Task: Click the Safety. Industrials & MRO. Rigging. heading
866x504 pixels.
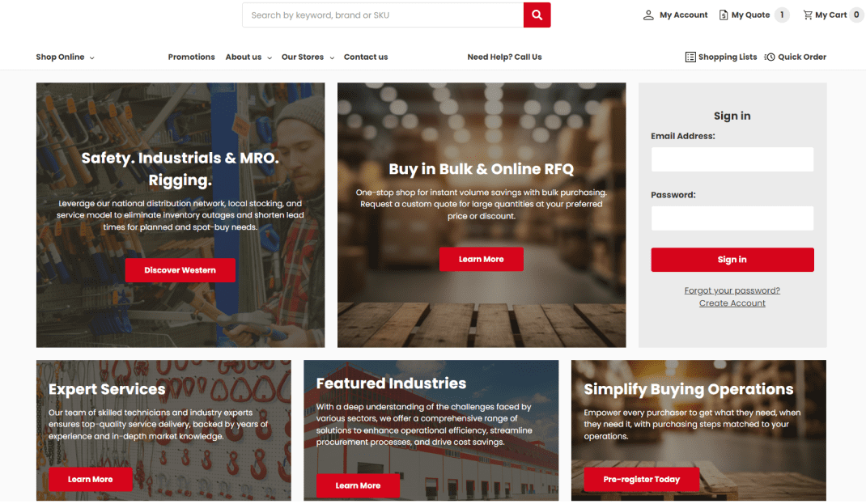Action: pos(180,169)
